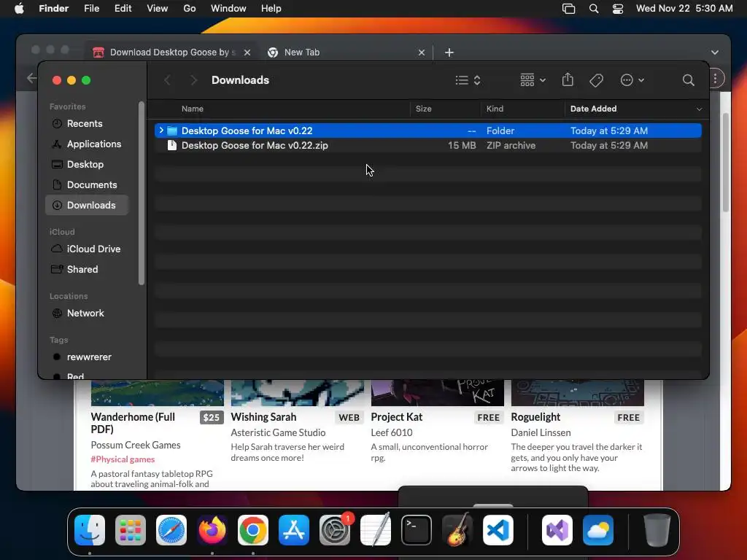Open the File menu in the menu bar

[x=91, y=9]
